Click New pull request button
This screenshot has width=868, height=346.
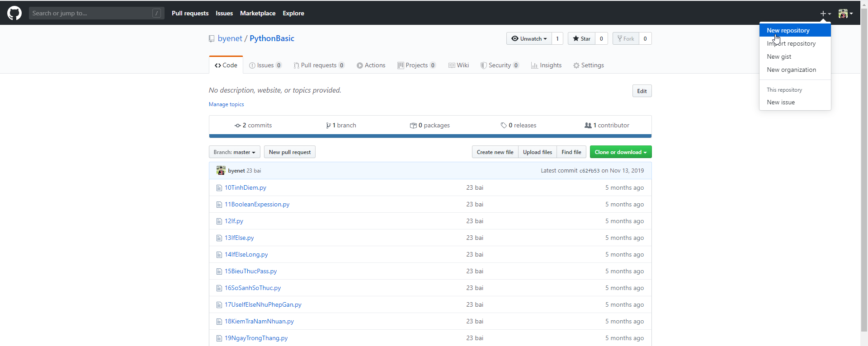coord(290,152)
